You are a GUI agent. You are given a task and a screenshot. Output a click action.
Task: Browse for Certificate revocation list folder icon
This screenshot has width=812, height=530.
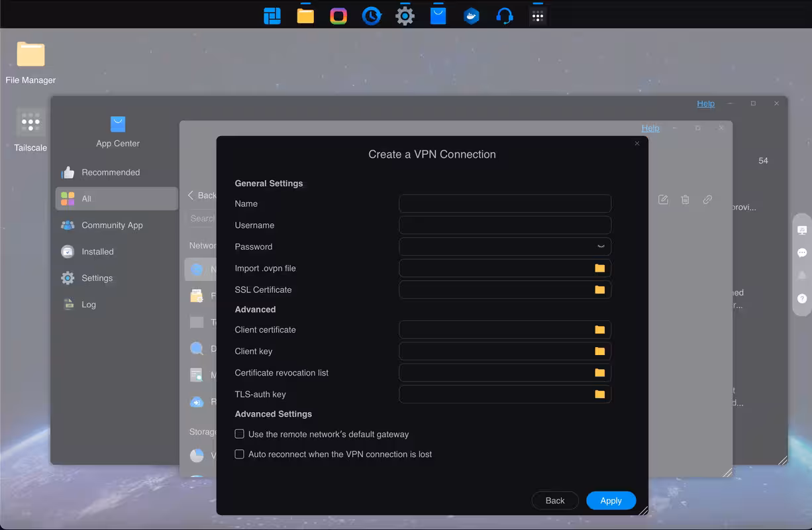600,372
